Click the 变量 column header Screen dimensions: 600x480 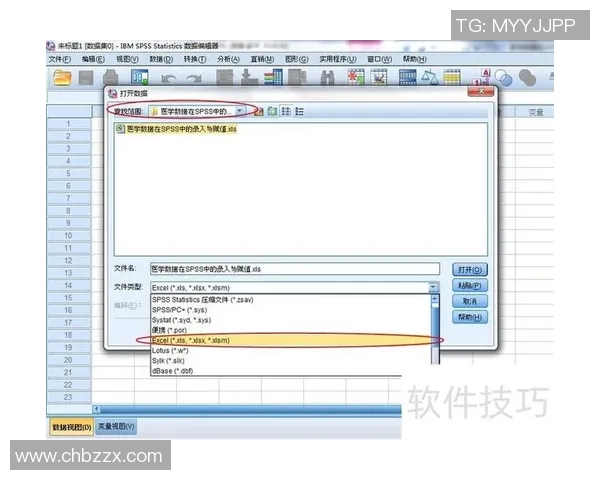pyautogui.click(x=535, y=112)
